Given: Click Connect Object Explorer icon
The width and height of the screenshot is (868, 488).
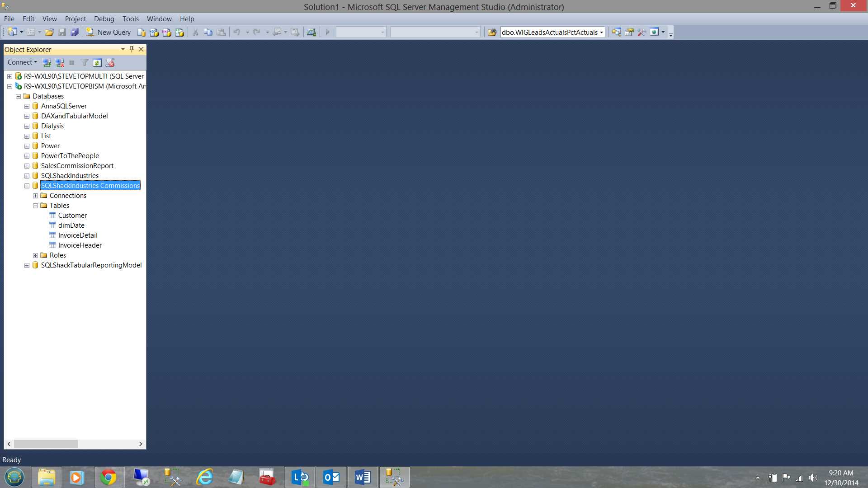Looking at the screenshot, I should 47,62.
